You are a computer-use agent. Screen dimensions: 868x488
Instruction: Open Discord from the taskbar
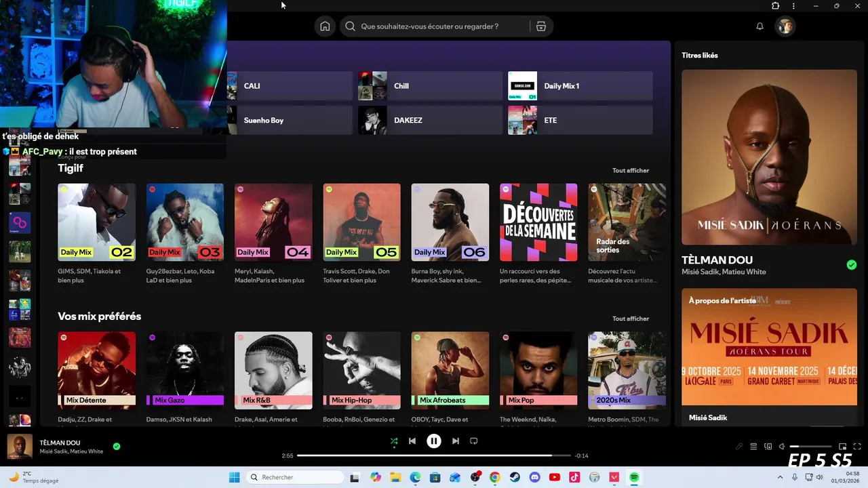(x=534, y=477)
